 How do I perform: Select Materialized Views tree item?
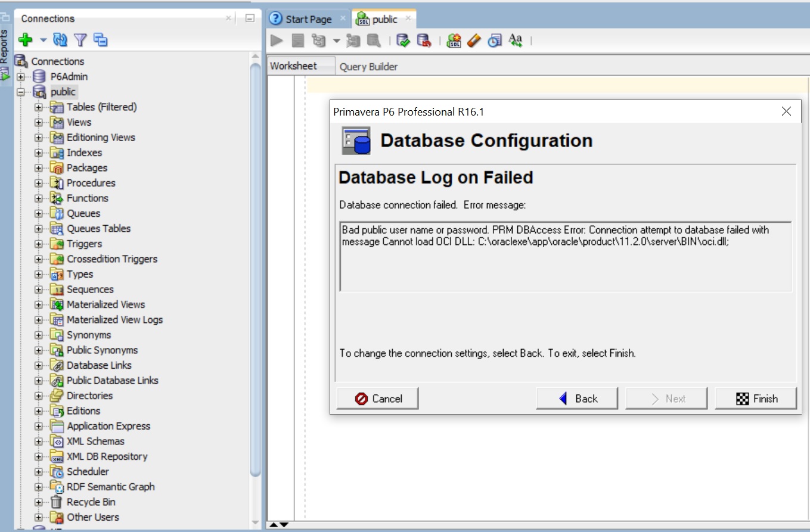coord(105,304)
